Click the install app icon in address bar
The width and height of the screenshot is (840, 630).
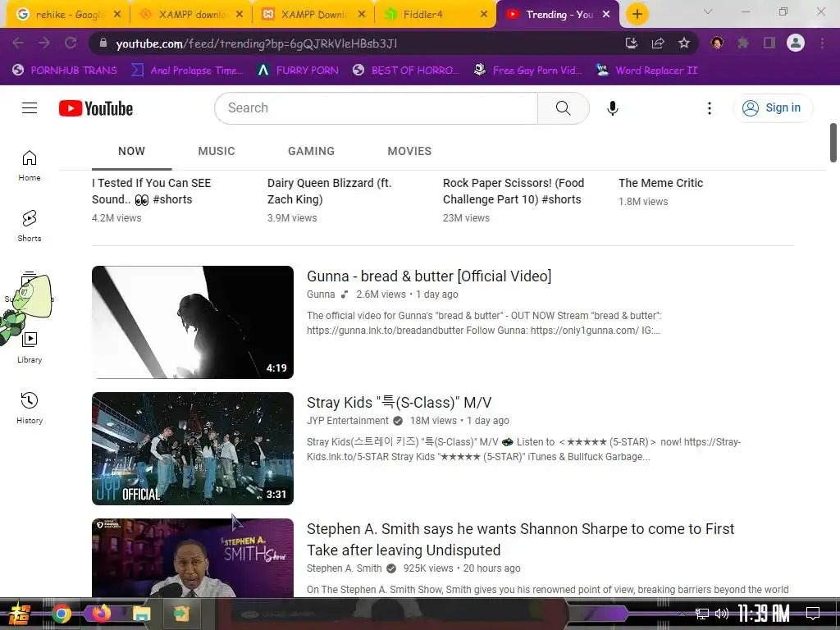pyautogui.click(x=632, y=43)
